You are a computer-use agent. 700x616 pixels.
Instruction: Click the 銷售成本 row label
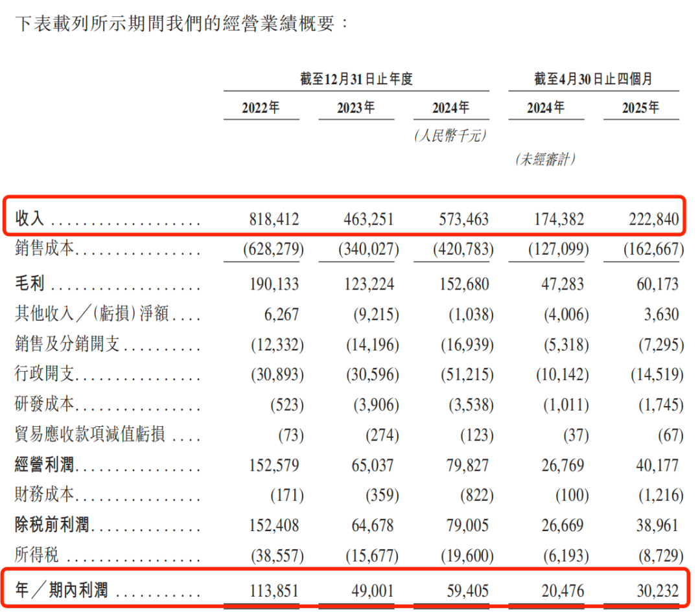coord(45,249)
